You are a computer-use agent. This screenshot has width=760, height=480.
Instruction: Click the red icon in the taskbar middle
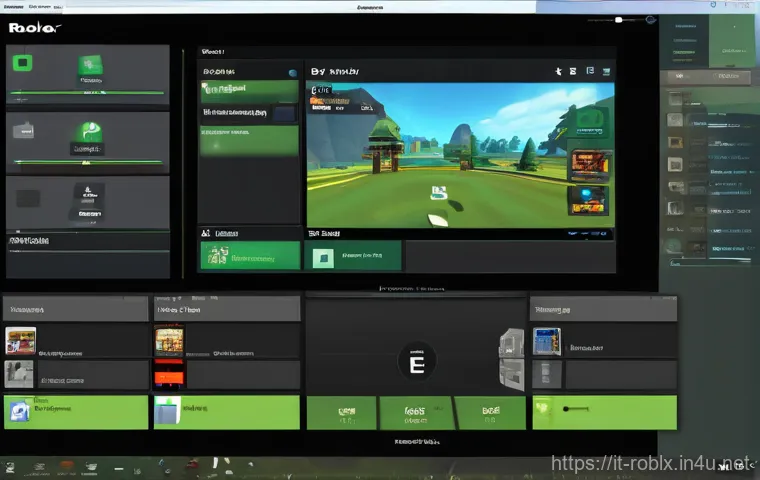tap(193, 464)
